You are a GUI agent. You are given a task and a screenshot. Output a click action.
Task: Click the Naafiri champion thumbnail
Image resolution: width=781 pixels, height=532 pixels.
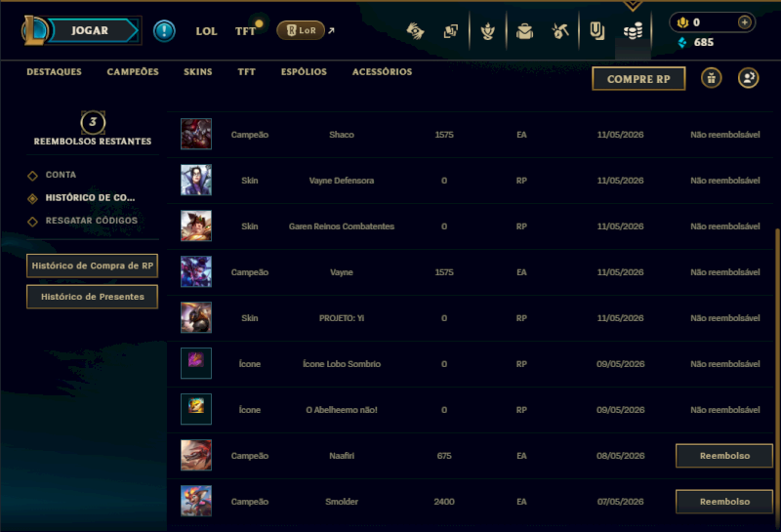(x=196, y=455)
